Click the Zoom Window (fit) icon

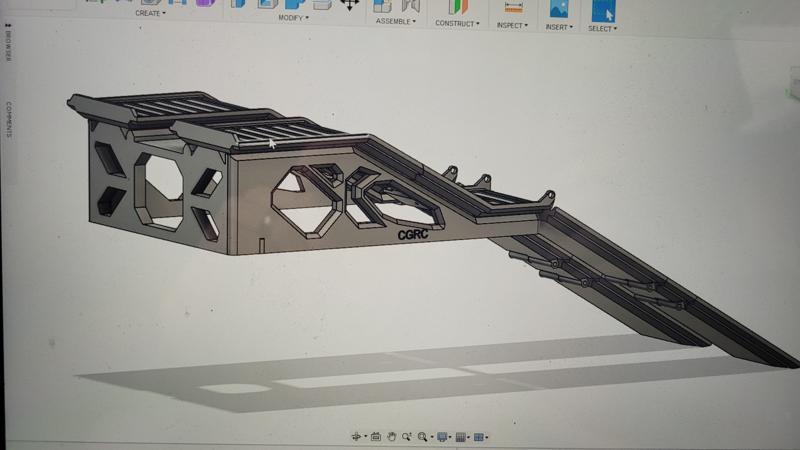tap(422, 437)
